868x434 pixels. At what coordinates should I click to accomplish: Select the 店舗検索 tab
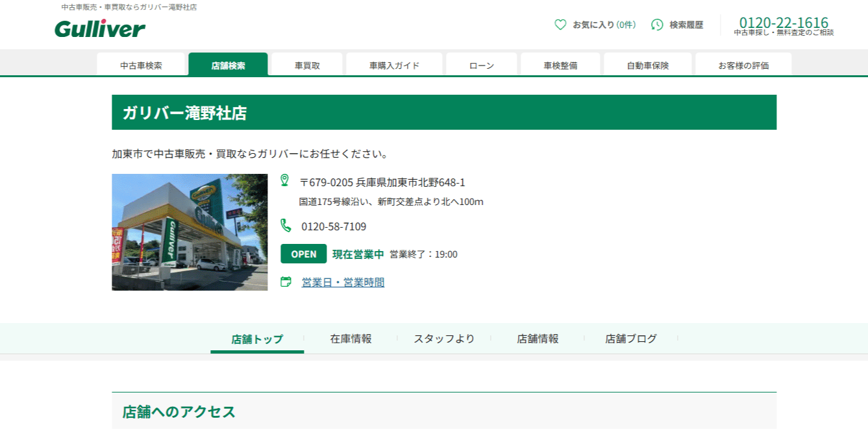(x=228, y=65)
